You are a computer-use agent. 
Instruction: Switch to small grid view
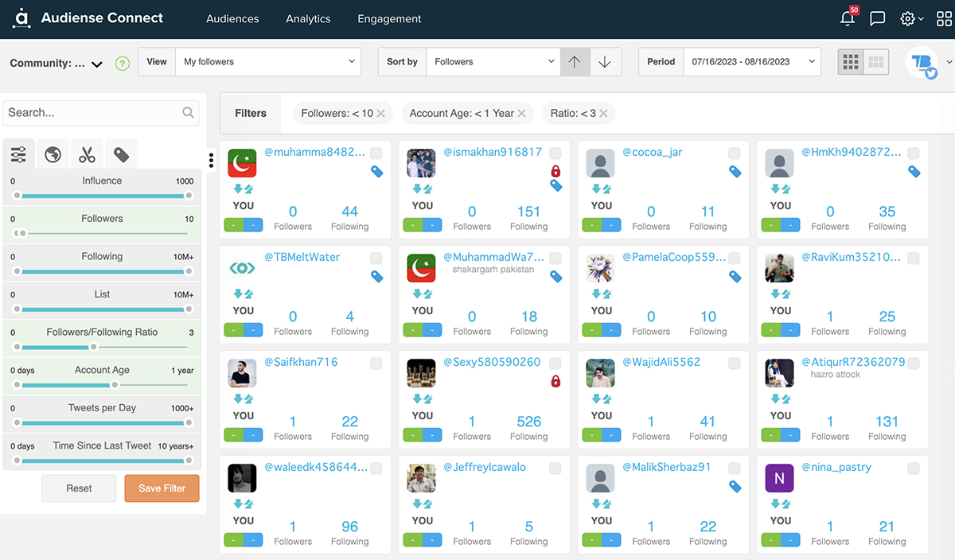coord(851,61)
